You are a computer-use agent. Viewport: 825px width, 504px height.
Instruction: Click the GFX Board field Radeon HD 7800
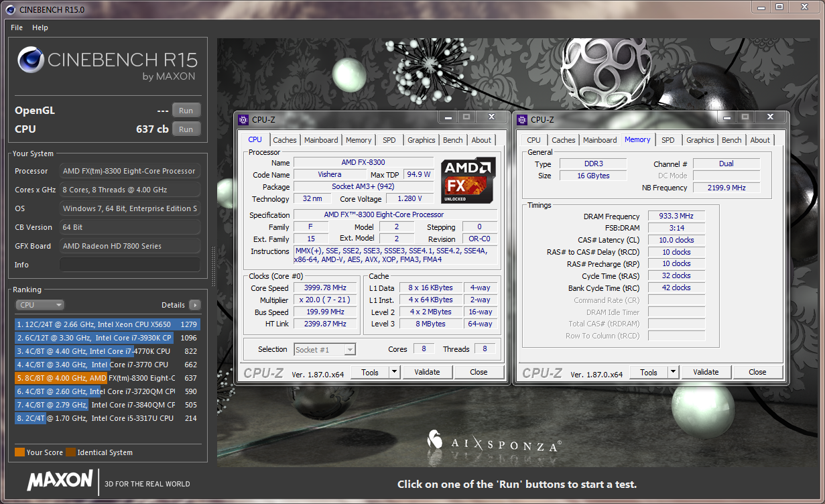(x=130, y=246)
